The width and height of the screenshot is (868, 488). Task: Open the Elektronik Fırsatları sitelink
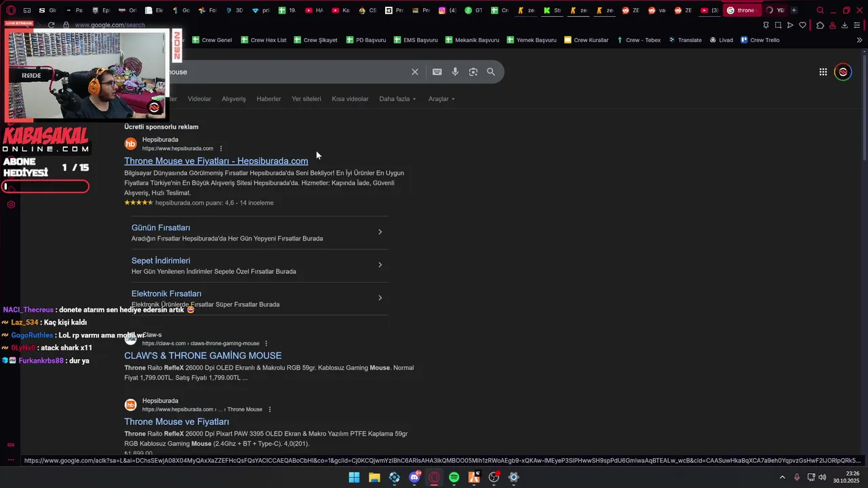tap(166, 293)
